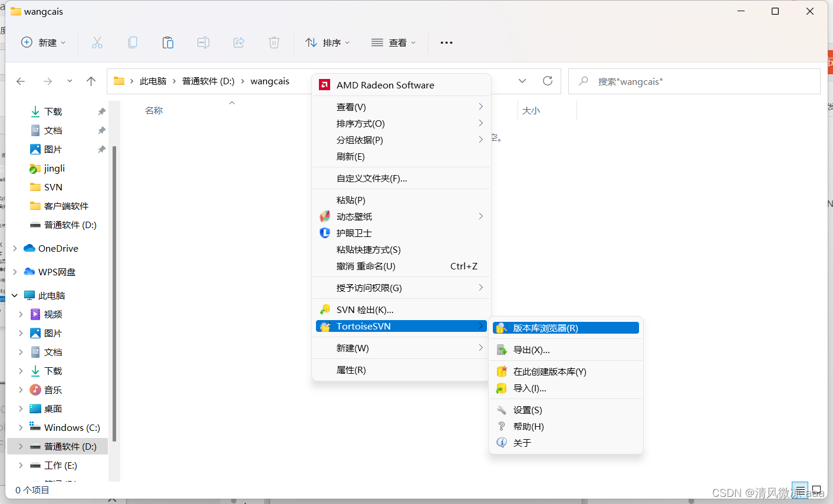The image size is (833, 504).
Task: Click AMD Radeon Software menu entry
Action: [x=401, y=85]
